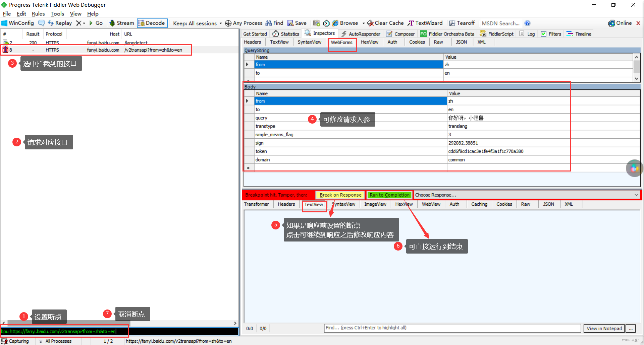This screenshot has width=644, height=345.
Task: Click the ellipsis button beside View in Notepad
Action: tap(631, 329)
